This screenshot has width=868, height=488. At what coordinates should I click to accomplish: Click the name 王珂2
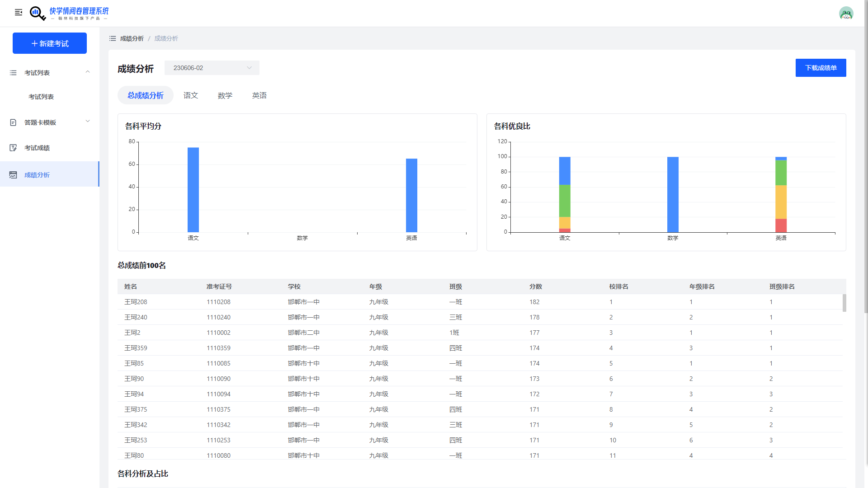click(132, 333)
